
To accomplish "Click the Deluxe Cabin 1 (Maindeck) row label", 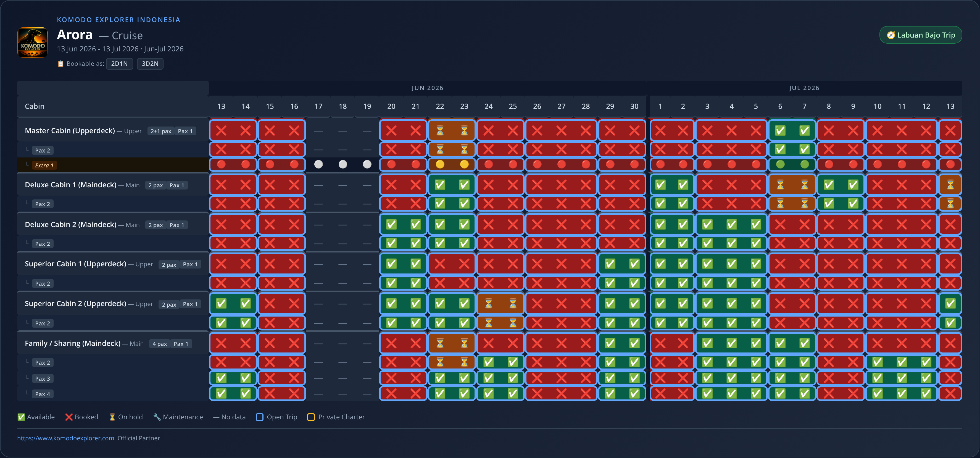I will tap(70, 185).
